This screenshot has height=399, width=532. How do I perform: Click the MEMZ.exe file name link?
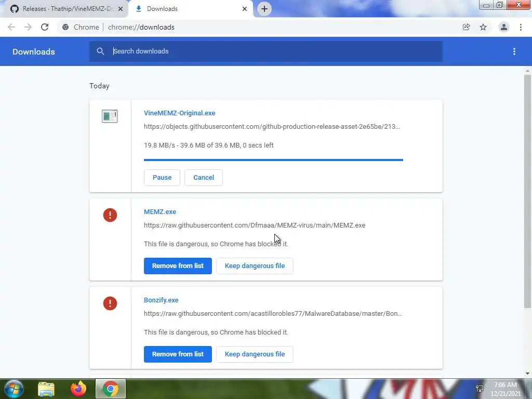tap(160, 212)
